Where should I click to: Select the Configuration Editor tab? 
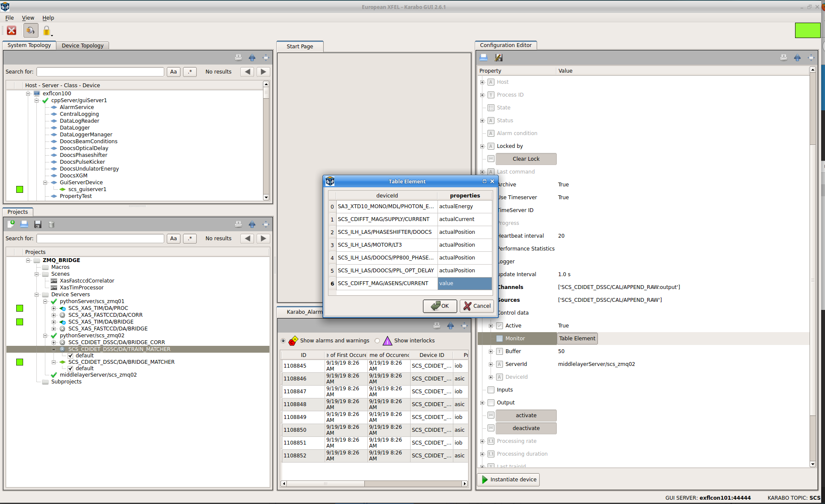click(506, 45)
